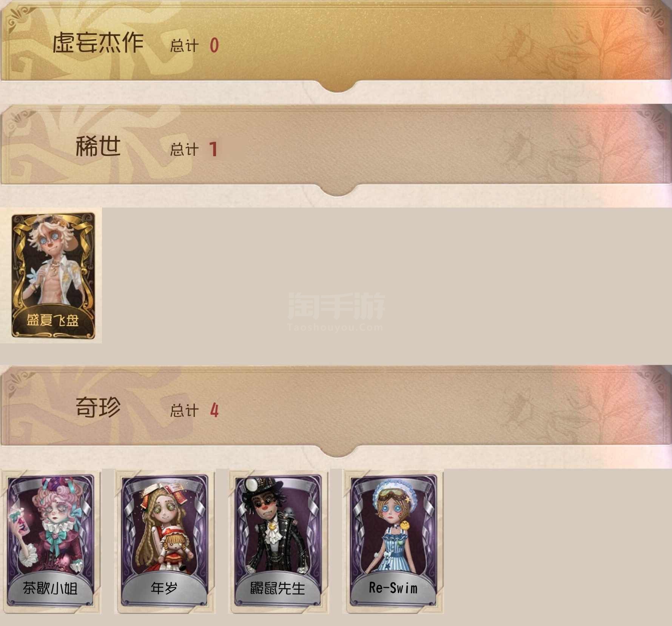Click the 稀世 title text
This screenshot has height=626, width=672.
coord(98,146)
